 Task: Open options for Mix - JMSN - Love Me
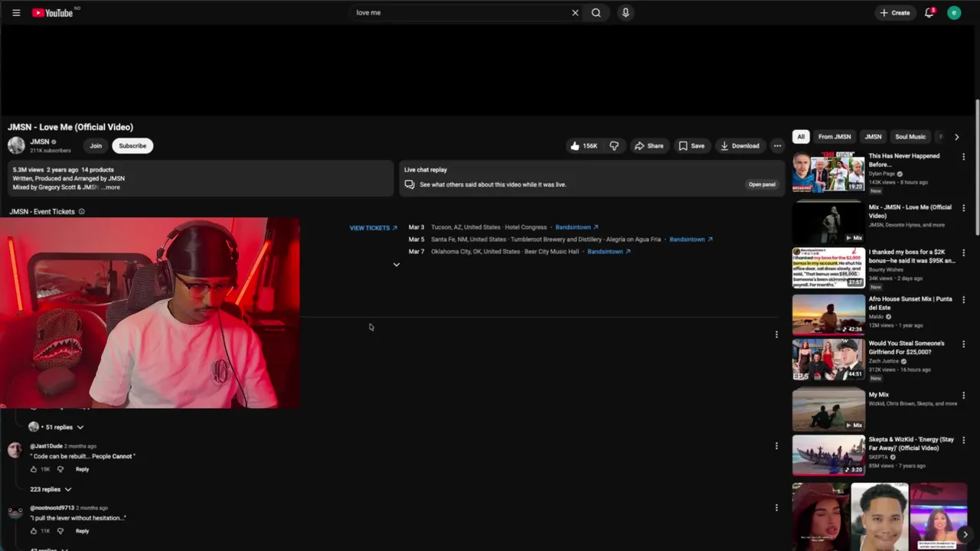[x=964, y=208]
